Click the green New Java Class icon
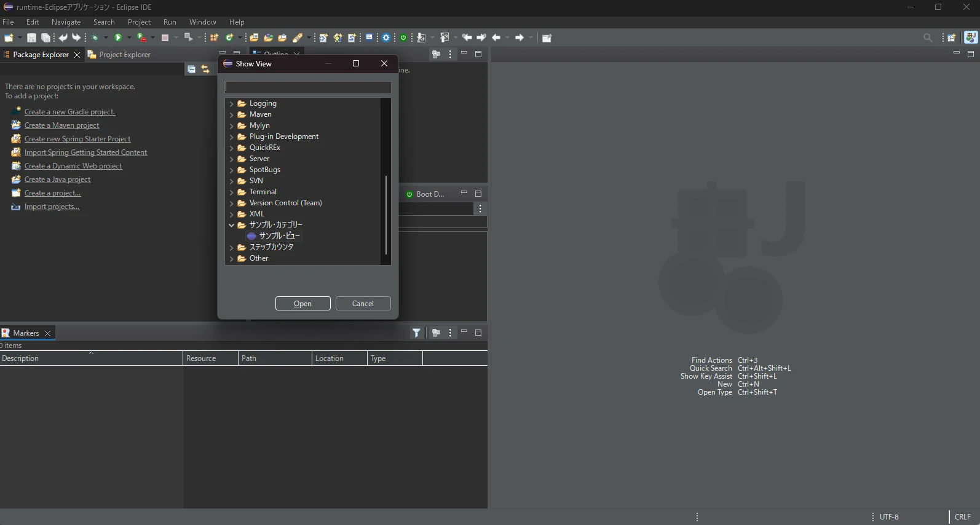 (229, 37)
